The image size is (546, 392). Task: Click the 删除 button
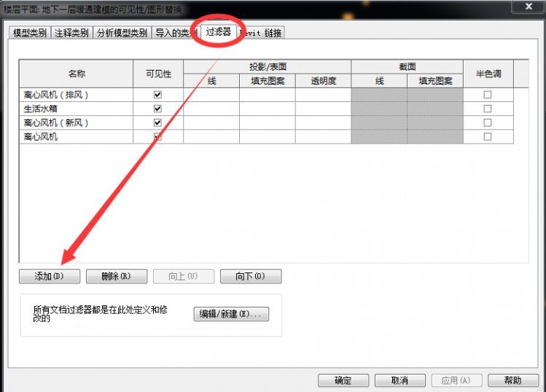[117, 276]
